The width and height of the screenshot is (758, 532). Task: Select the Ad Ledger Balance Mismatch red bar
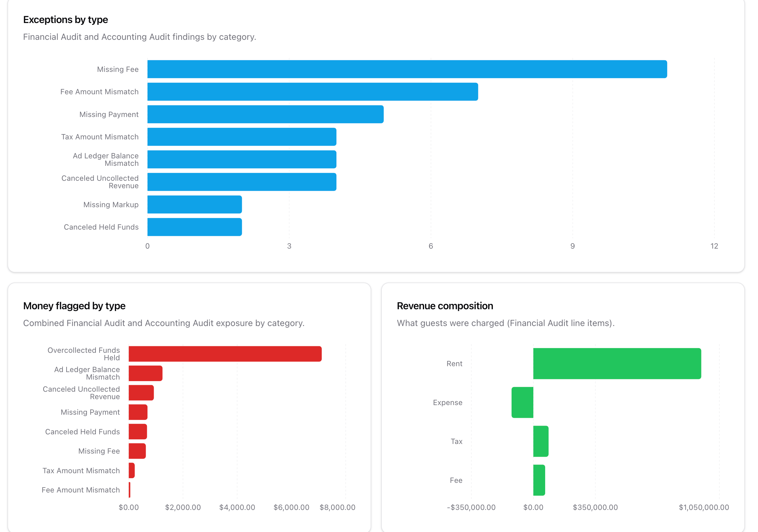146,373
